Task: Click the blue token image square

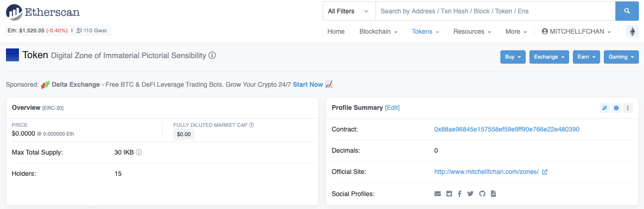Action: 12,55
